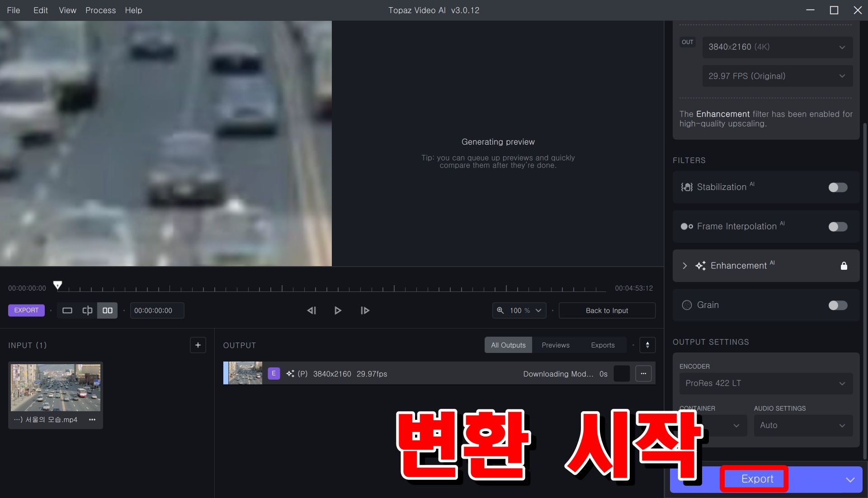Step forward one frame
This screenshot has height=498, width=868.
pos(365,310)
